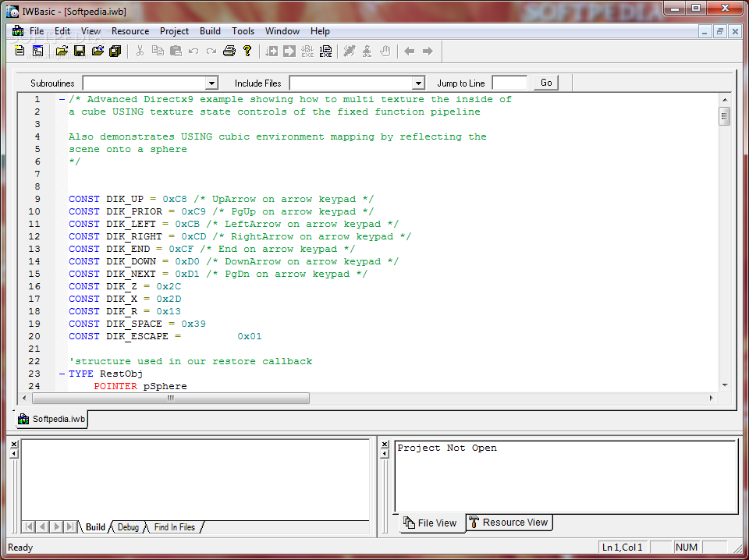Collapse the comment block at line 1
The width and height of the screenshot is (749, 560).
[x=62, y=99]
